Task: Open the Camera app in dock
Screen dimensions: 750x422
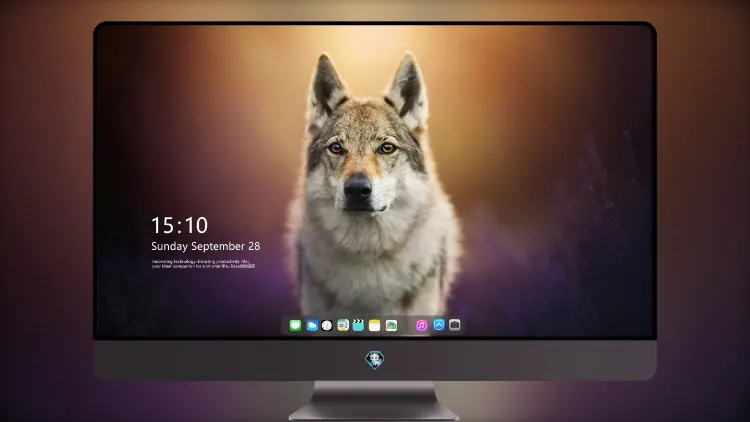Action: pos(455,325)
